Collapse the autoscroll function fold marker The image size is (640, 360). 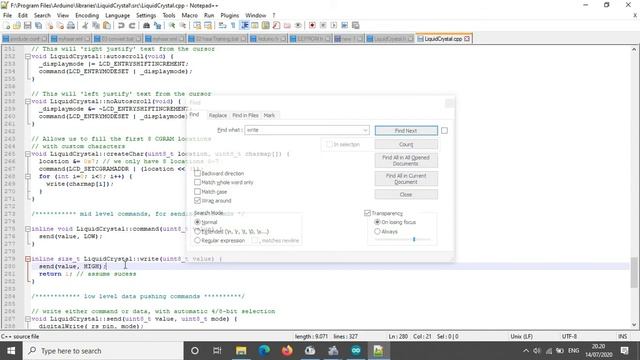click(x=28, y=56)
